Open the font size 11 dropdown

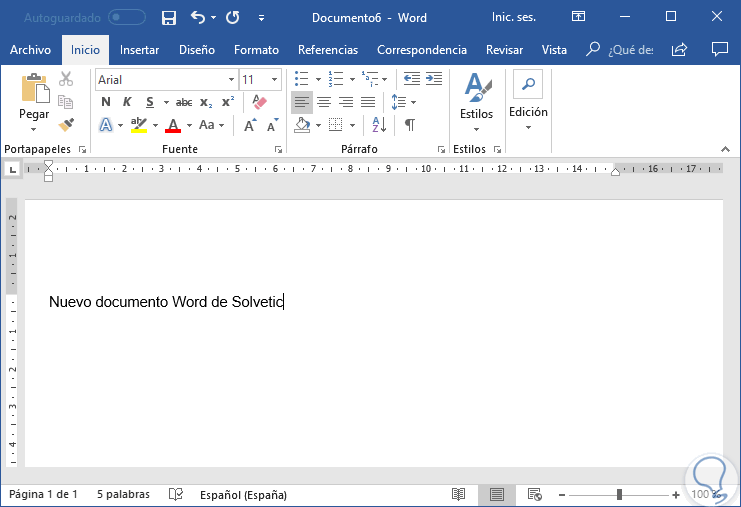coord(274,79)
